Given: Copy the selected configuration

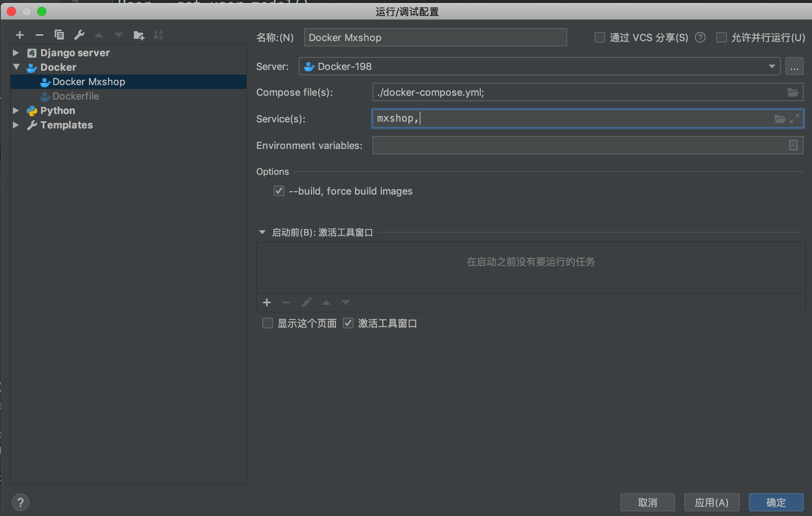Looking at the screenshot, I should pos(59,35).
